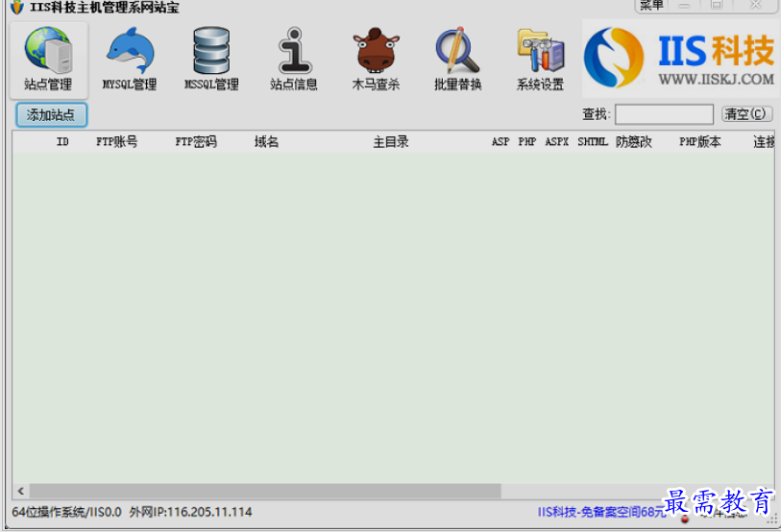This screenshot has height=532, width=781.
Task: Click the WWW.IISKJ.COM website text
Action: [x=717, y=79]
